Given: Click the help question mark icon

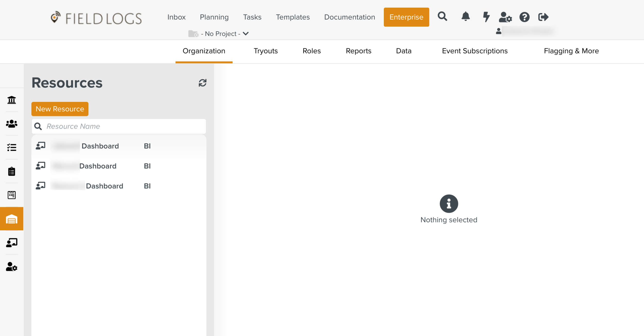Looking at the screenshot, I should 524,17.
